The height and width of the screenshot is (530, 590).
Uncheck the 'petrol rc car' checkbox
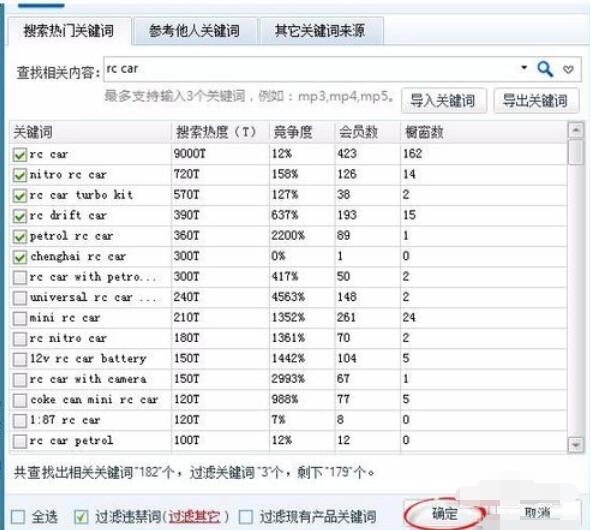(20, 237)
